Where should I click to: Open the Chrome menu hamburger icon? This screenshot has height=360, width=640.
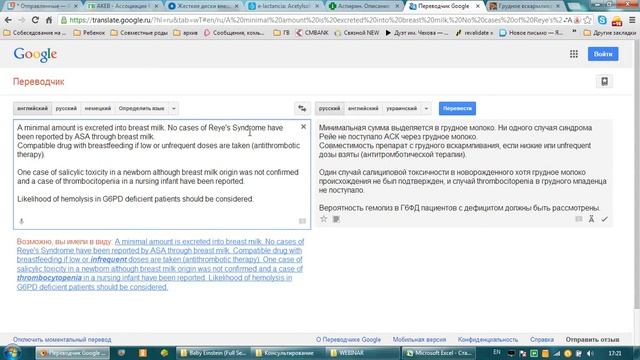coord(632,20)
